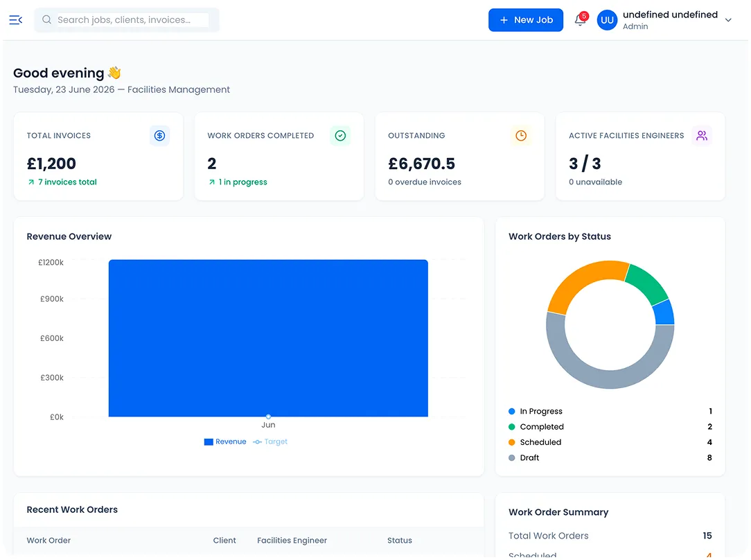Image resolution: width=751 pixels, height=560 pixels.
Task: Click the Total Work Orders count 15
Action: click(x=707, y=536)
